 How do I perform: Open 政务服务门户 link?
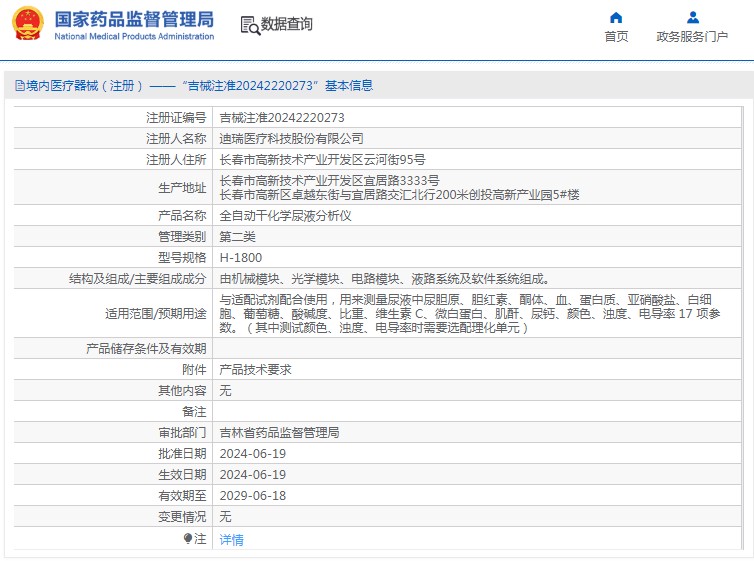[692, 37]
